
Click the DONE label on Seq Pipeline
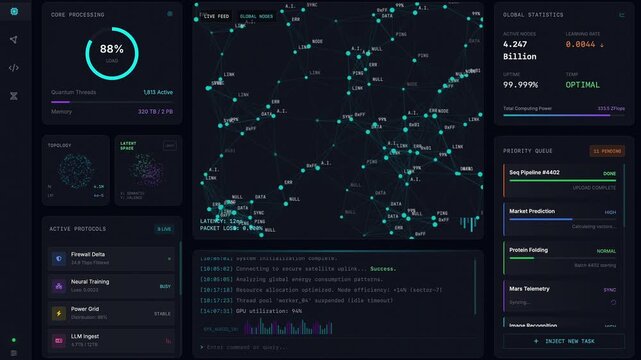click(x=609, y=174)
